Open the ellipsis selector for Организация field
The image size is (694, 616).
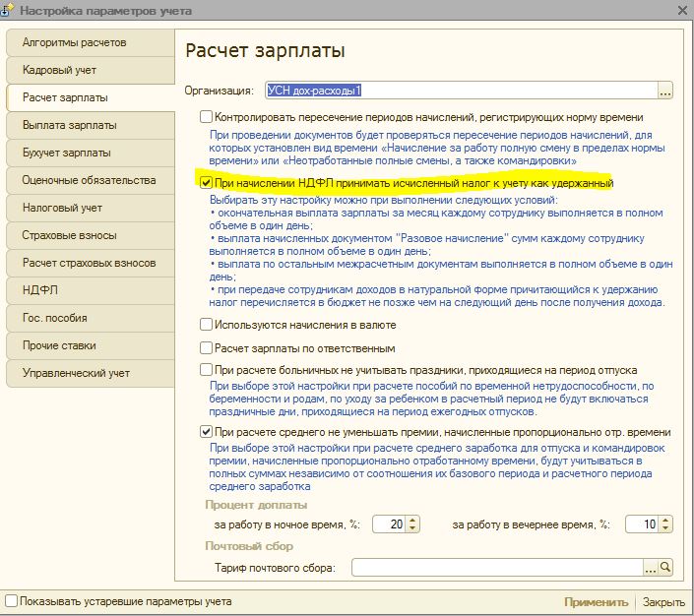pyautogui.click(x=665, y=91)
